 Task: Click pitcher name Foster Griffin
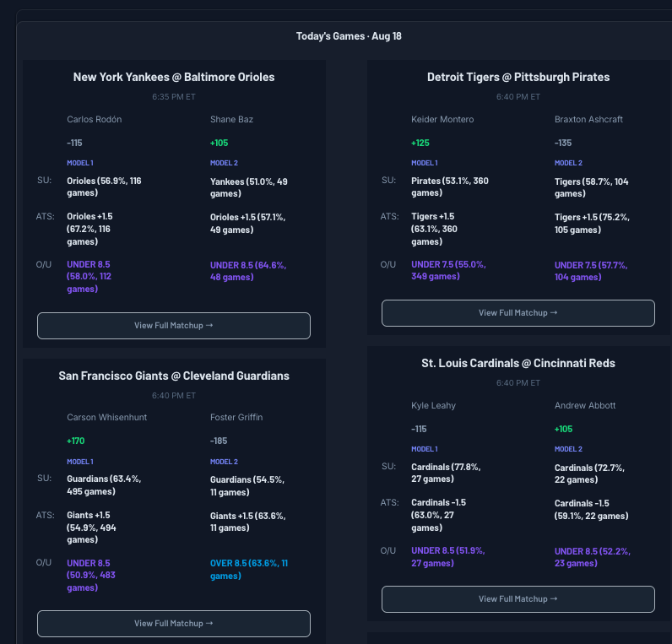pyautogui.click(x=236, y=417)
